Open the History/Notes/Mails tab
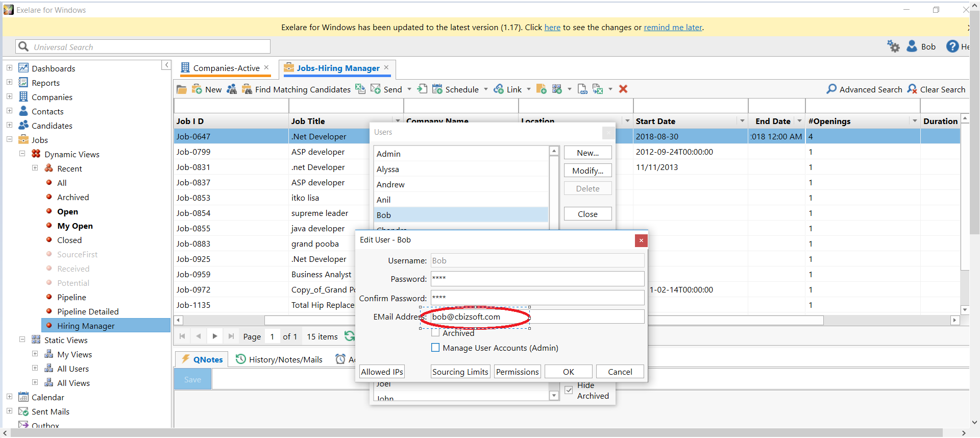This screenshot has width=980, height=438. click(x=279, y=359)
